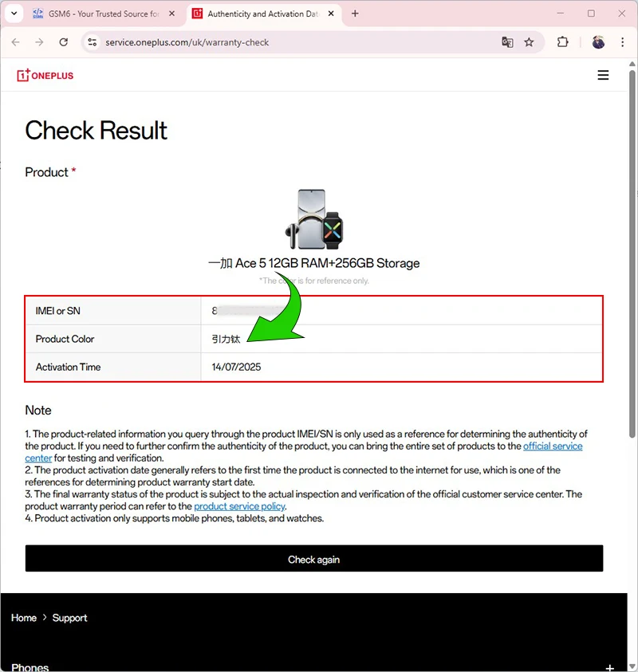Expand the Phones footer section
Screen dimensions: 638x672
tap(609, 667)
